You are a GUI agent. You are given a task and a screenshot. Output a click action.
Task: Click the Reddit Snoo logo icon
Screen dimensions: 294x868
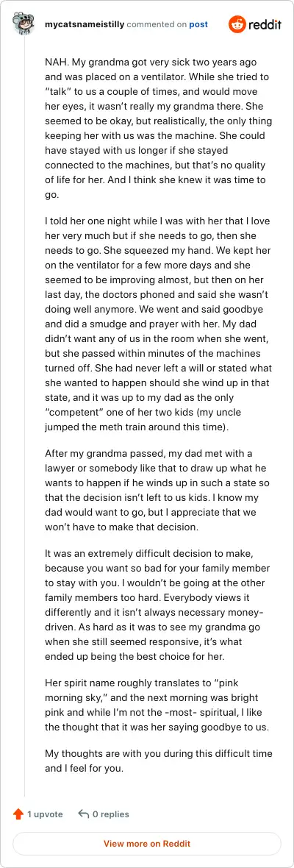237,24
